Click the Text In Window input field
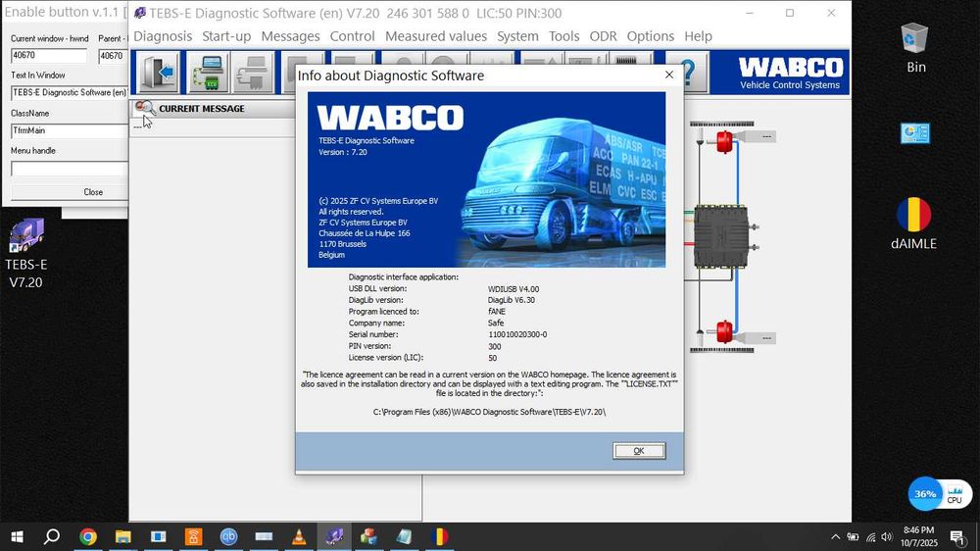Screen dimensions: 980x551 70,92
